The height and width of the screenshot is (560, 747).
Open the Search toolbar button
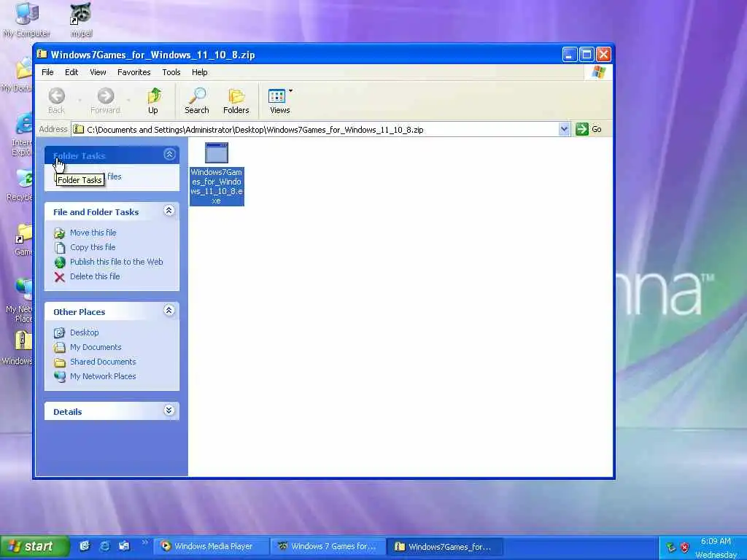pyautogui.click(x=196, y=101)
